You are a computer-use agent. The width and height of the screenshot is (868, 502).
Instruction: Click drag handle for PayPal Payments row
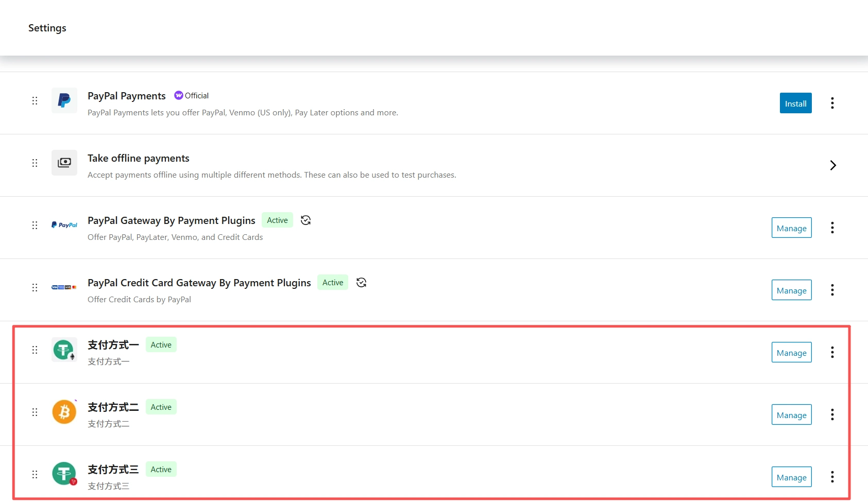coord(35,100)
